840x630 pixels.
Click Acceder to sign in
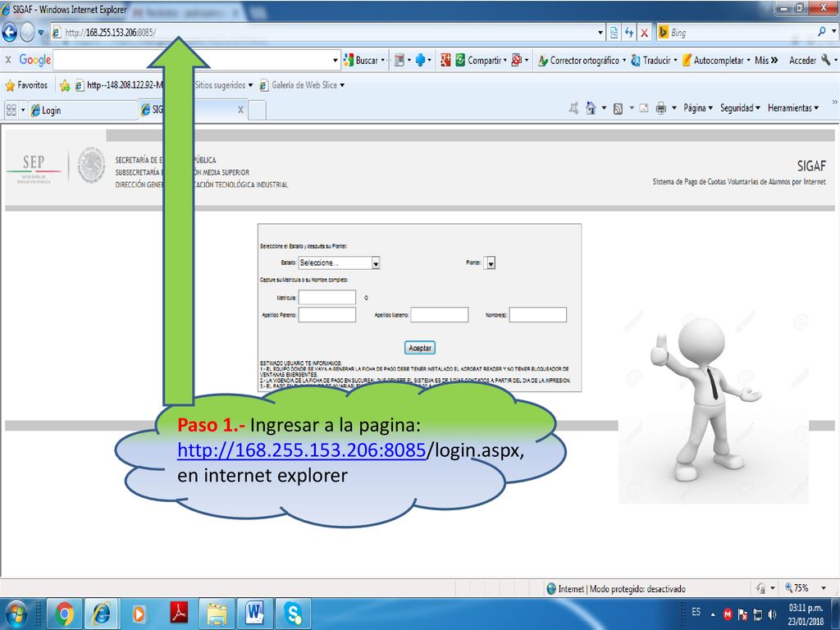[x=802, y=61]
